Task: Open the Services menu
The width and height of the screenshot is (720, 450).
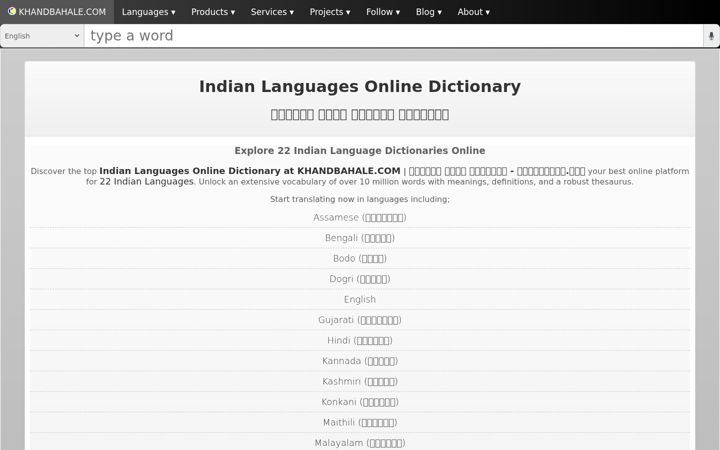Action: pyautogui.click(x=272, y=12)
